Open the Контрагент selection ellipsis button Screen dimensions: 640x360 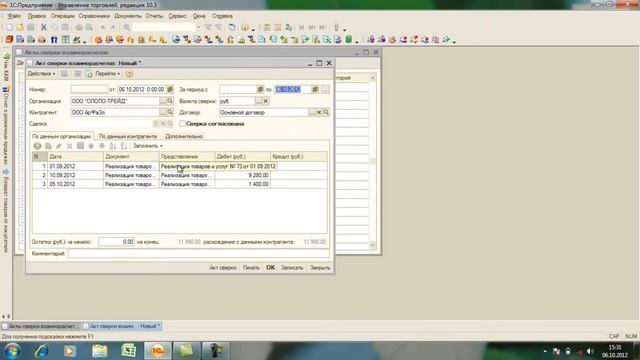pyautogui.click(x=163, y=112)
